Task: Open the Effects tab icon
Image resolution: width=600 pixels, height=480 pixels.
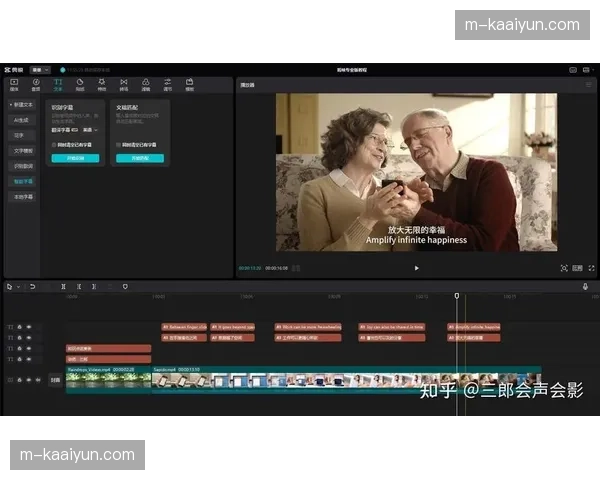Action: click(101, 84)
